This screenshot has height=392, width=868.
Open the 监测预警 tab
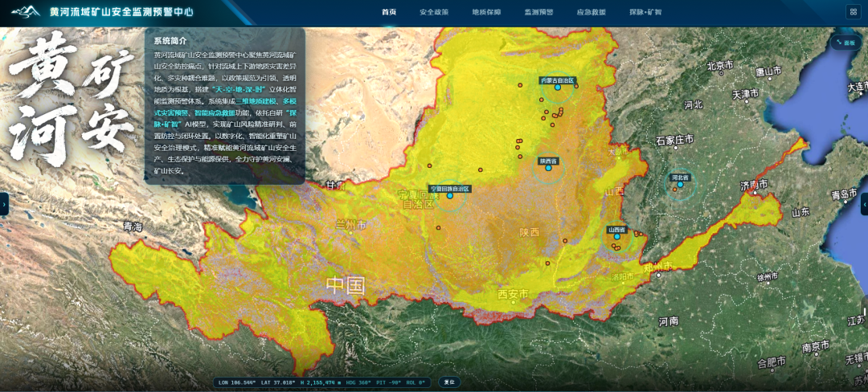pyautogui.click(x=538, y=11)
